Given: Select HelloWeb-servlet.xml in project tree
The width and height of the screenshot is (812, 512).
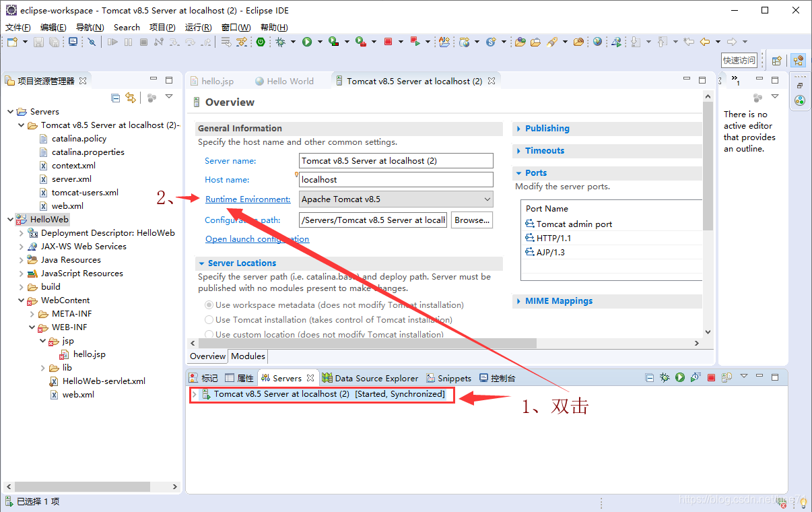Looking at the screenshot, I should click(104, 381).
